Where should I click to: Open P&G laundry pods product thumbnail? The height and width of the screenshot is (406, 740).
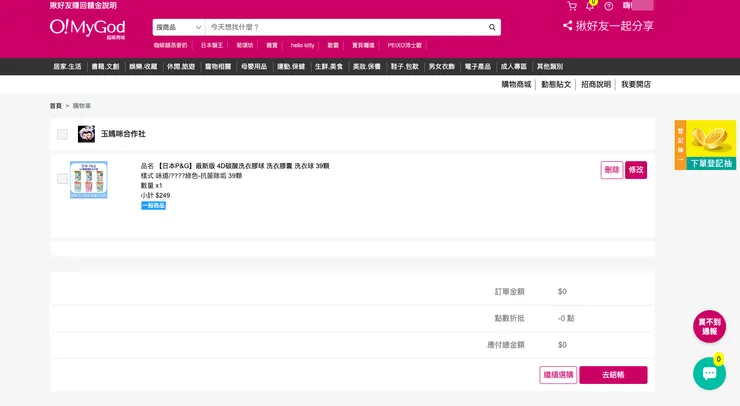tap(89, 180)
